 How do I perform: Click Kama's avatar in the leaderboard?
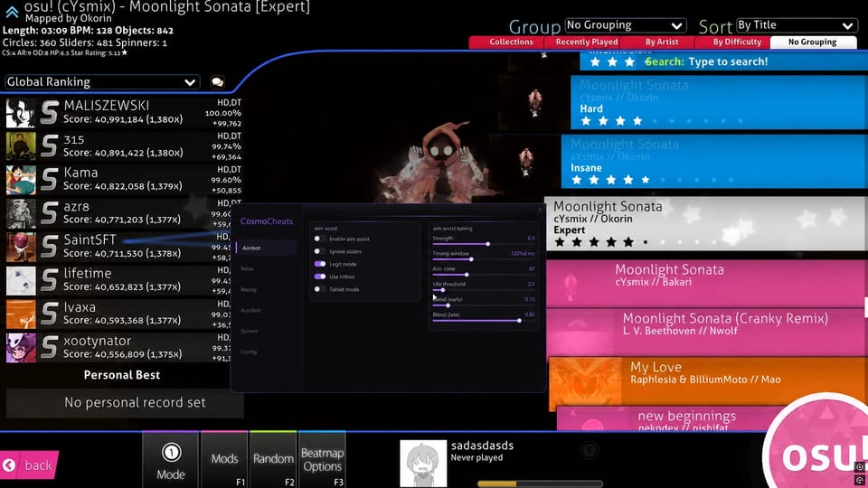coord(21,180)
